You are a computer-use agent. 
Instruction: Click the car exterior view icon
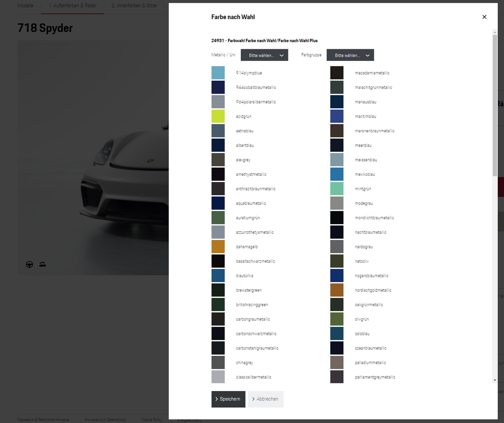click(x=43, y=264)
